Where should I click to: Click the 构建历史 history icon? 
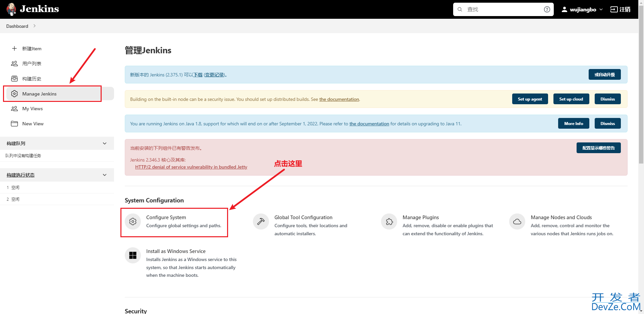(14, 79)
